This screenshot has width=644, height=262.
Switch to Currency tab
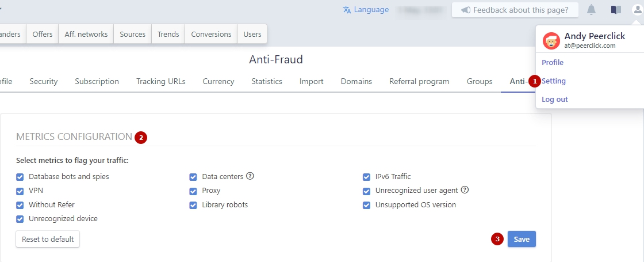(x=218, y=81)
